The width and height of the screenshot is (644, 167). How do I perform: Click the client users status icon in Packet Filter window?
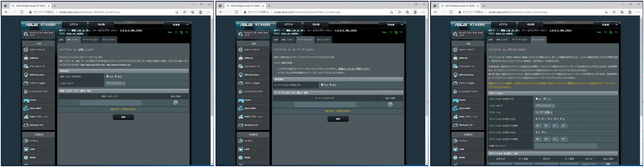[605, 32]
